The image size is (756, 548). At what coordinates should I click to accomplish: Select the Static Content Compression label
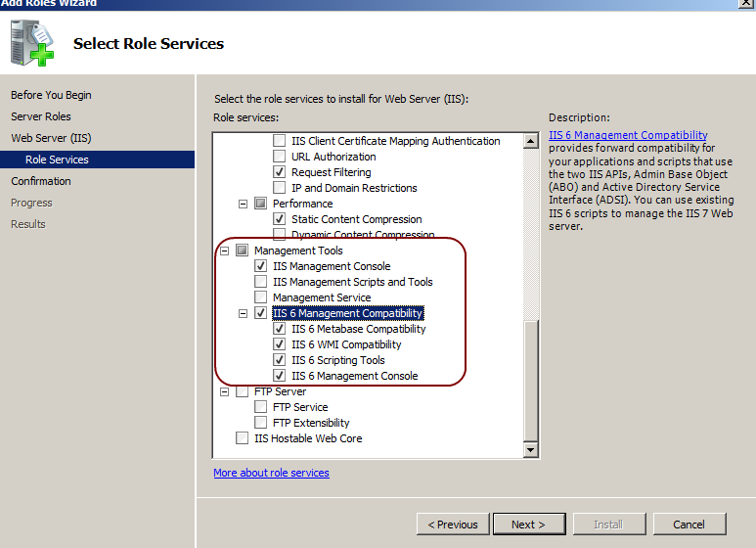point(357,219)
